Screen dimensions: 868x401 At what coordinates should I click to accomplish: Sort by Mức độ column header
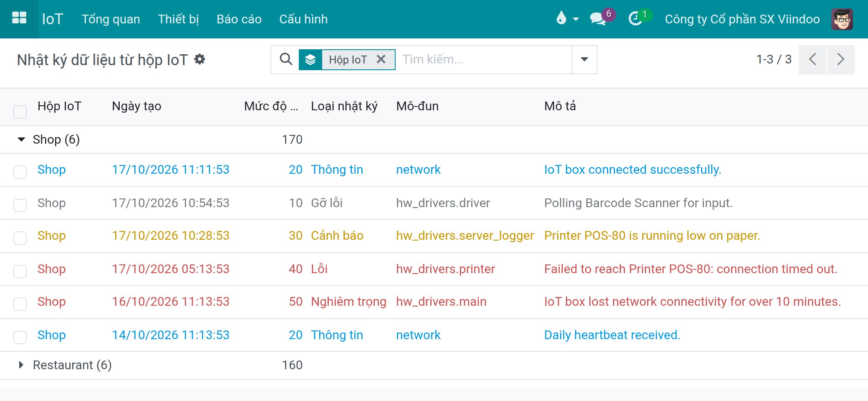pos(271,106)
